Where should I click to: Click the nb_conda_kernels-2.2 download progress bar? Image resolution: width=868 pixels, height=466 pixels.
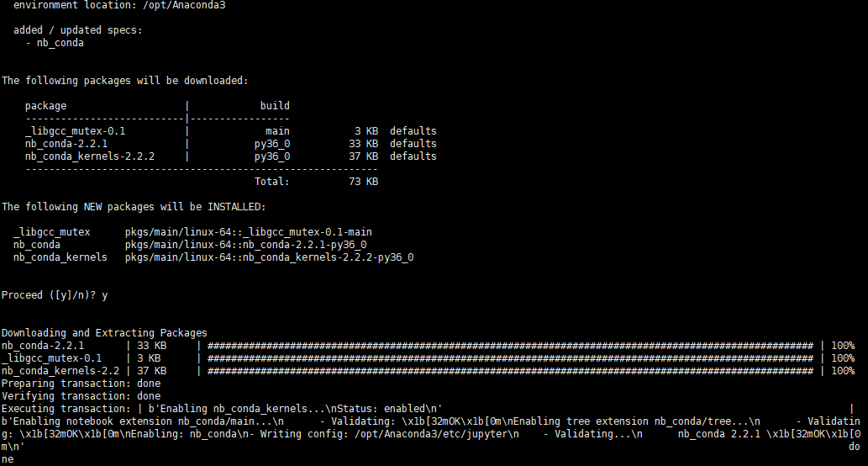[x=510, y=371]
